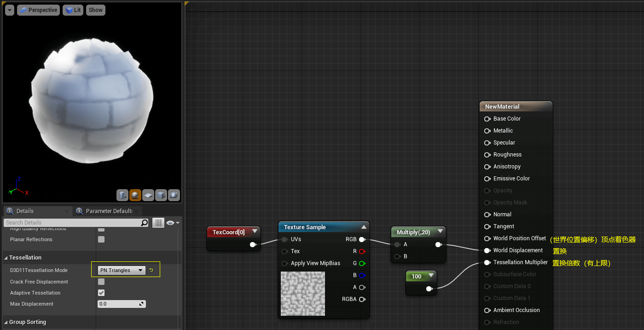Expand the Multiply(,20) node arrow
Viewport: 644px width, 330px height.
tap(440, 232)
